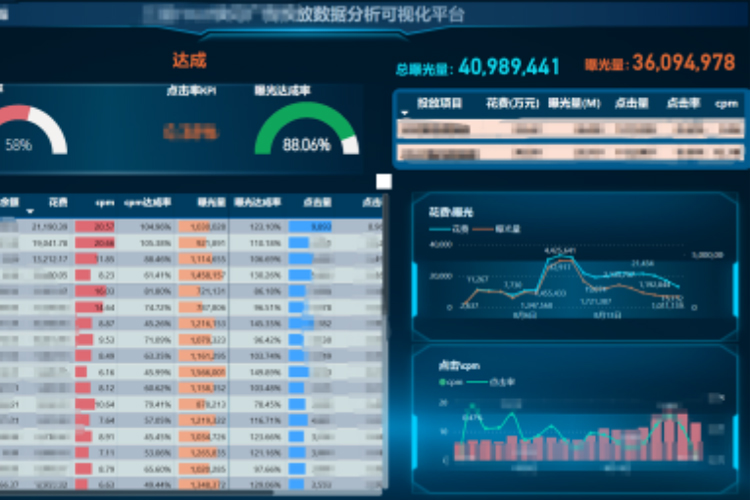
Task: Click the sort arrow under the left table header
Action: tap(30, 211)
